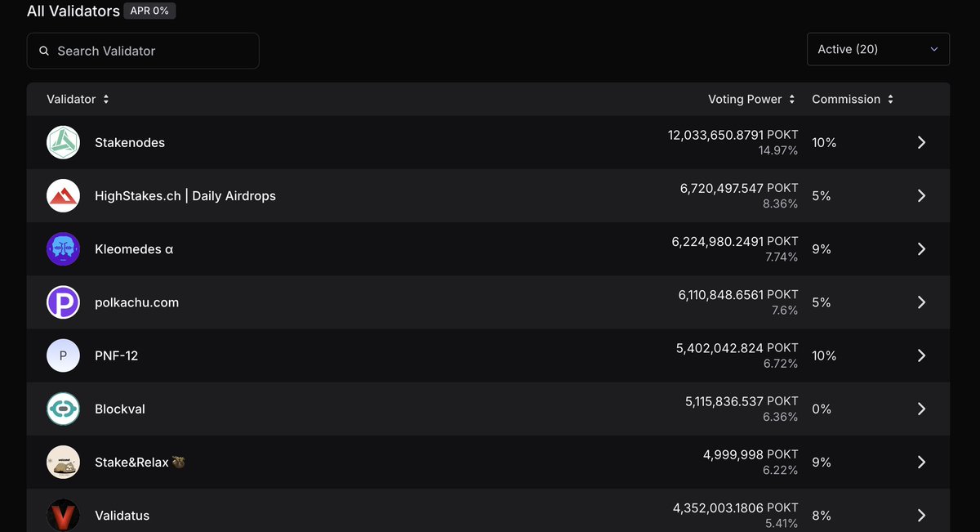The image size is (980, 532).
Task: Open HighStakes.ch | Daily Airdrops name
Action: (185, 195)
